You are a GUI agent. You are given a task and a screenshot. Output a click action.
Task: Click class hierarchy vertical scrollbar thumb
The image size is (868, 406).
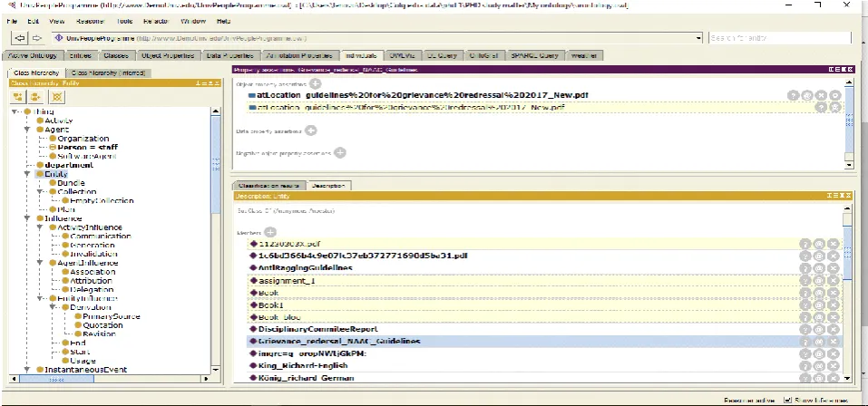(215, 163)
